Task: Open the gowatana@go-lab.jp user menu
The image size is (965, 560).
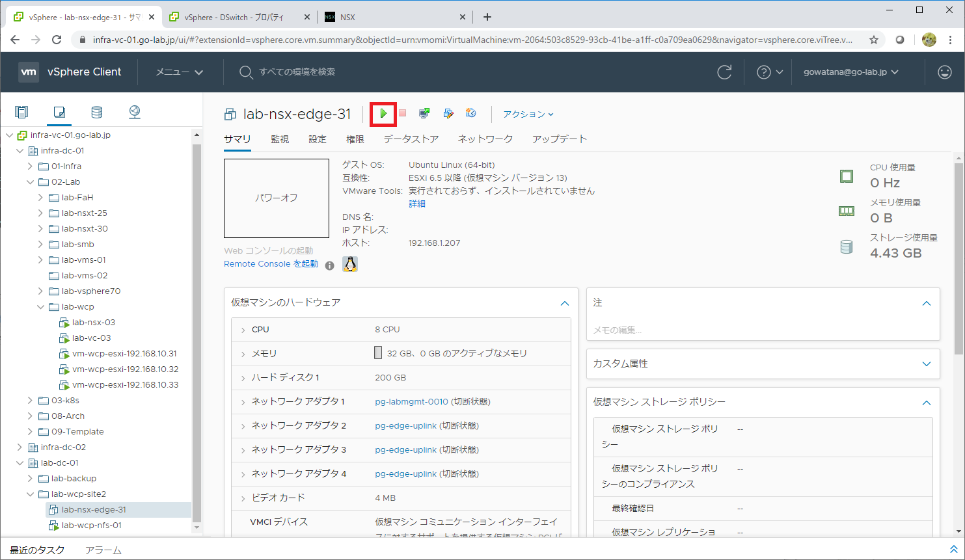Action: [x=851, y=72]
